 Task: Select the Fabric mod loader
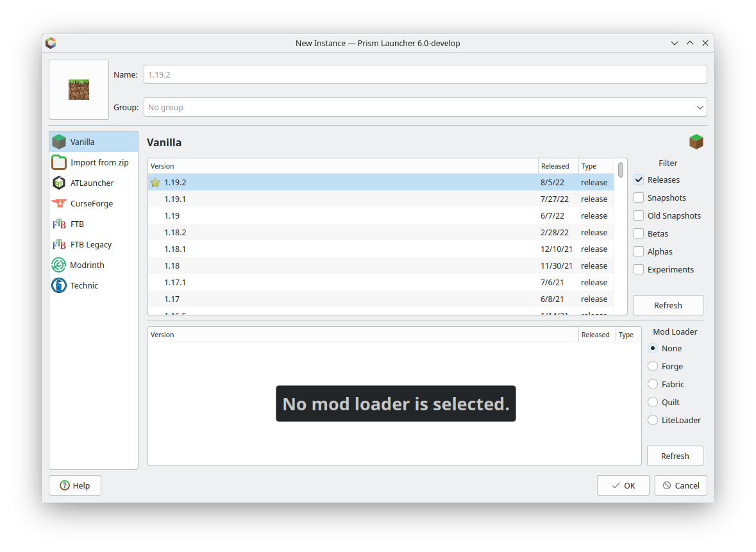(653, 384)
